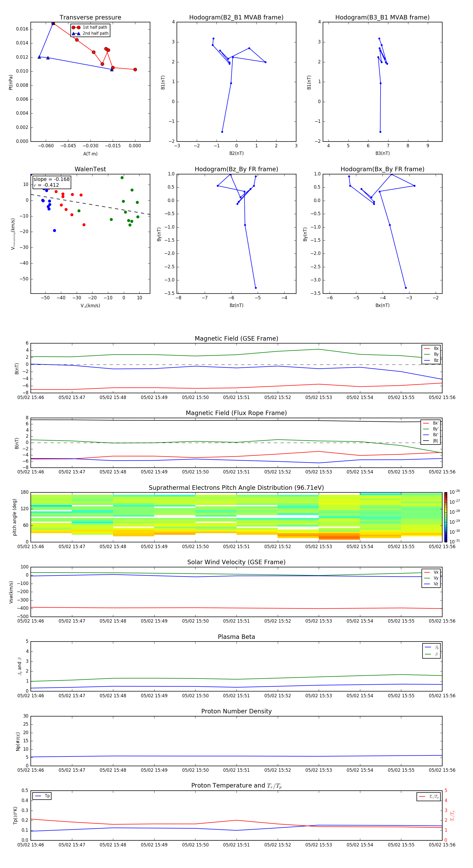Click the '|B|' legend entry

click(x=431, y=441)
